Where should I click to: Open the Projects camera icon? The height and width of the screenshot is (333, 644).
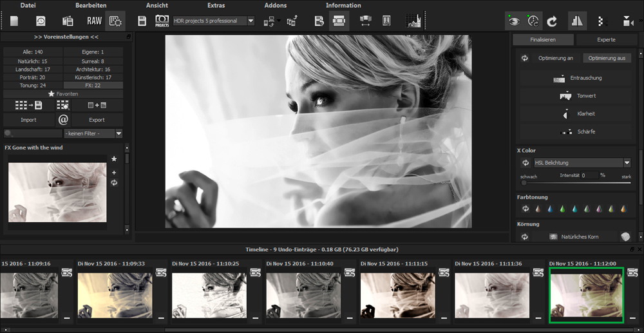point(162,21)
